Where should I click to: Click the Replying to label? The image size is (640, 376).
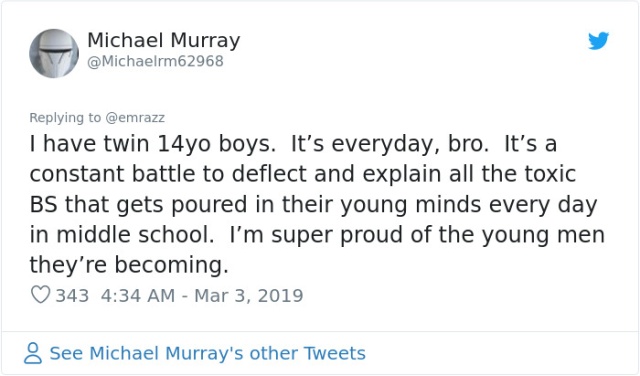click(x=65, y=118)
